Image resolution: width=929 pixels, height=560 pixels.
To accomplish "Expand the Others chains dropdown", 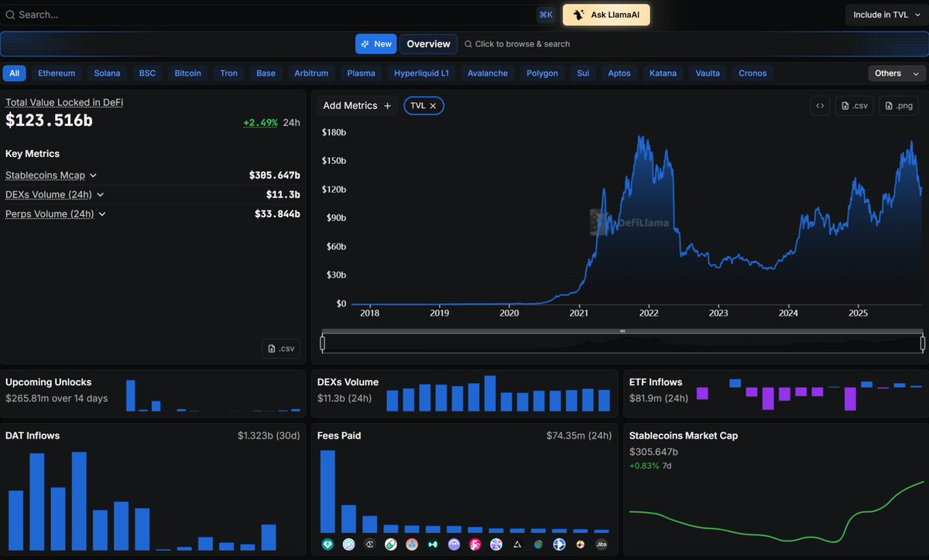I will (x=897, y=73).
